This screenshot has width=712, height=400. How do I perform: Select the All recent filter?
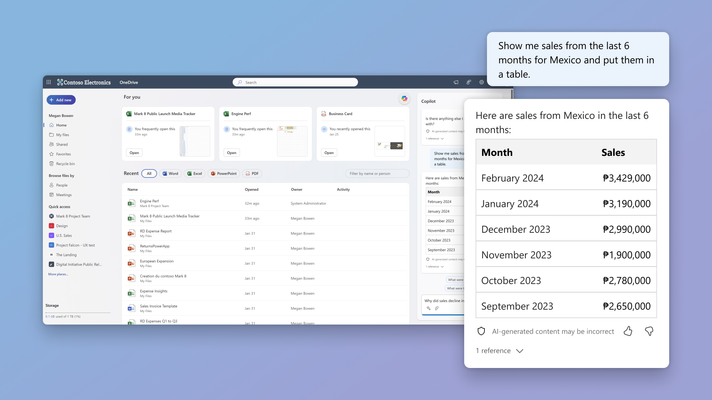point(149,173)
